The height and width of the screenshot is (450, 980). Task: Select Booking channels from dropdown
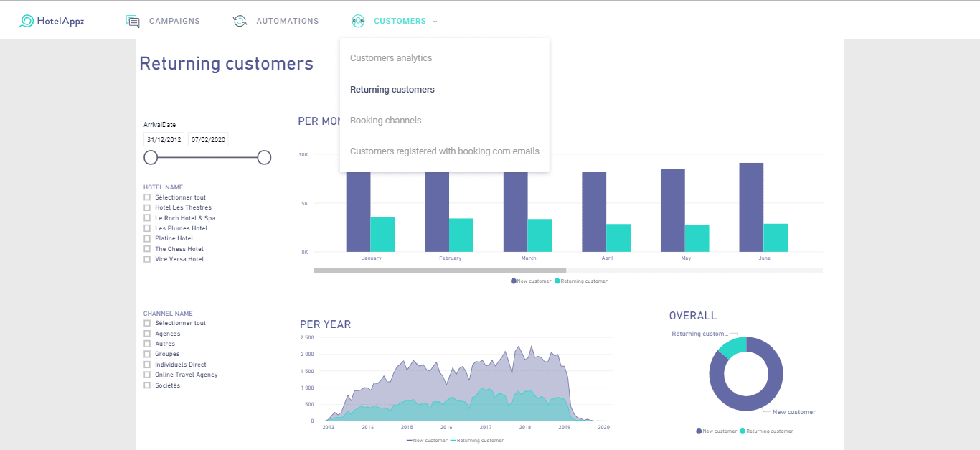pyautogui.click(x=385, y=121)
